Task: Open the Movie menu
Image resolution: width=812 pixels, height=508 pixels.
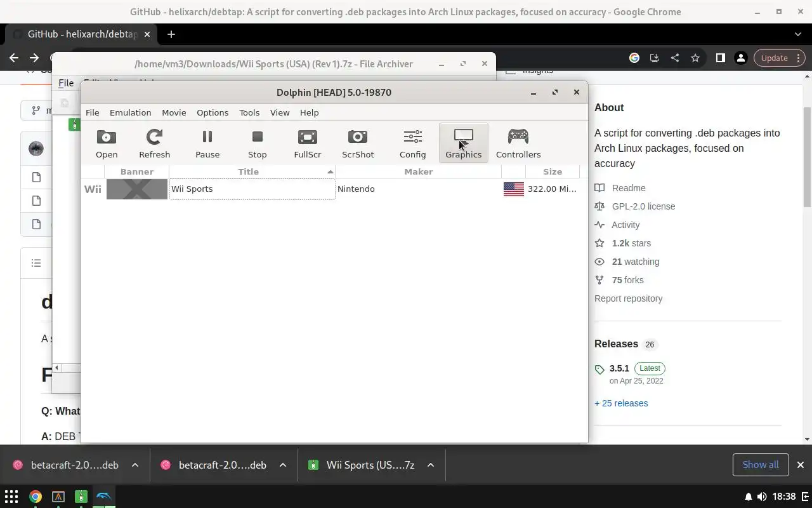Action: tap(174, 112)
